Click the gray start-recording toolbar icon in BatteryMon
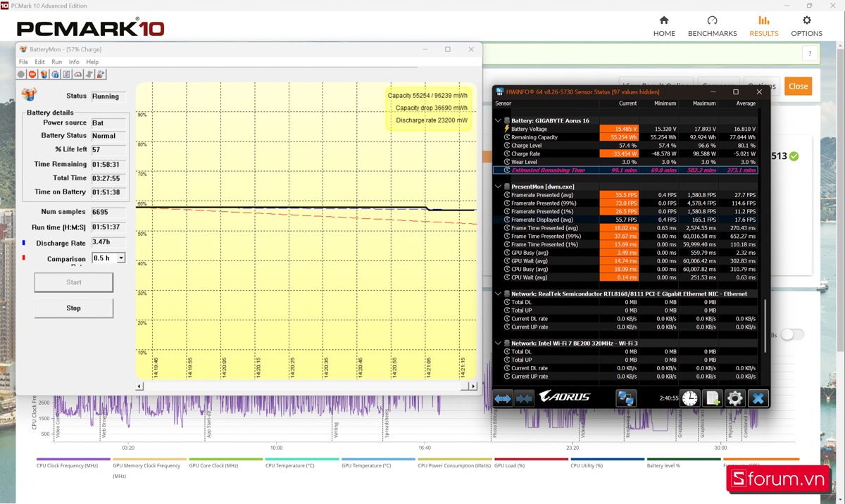The image size is (845, 504). (21, 74)
